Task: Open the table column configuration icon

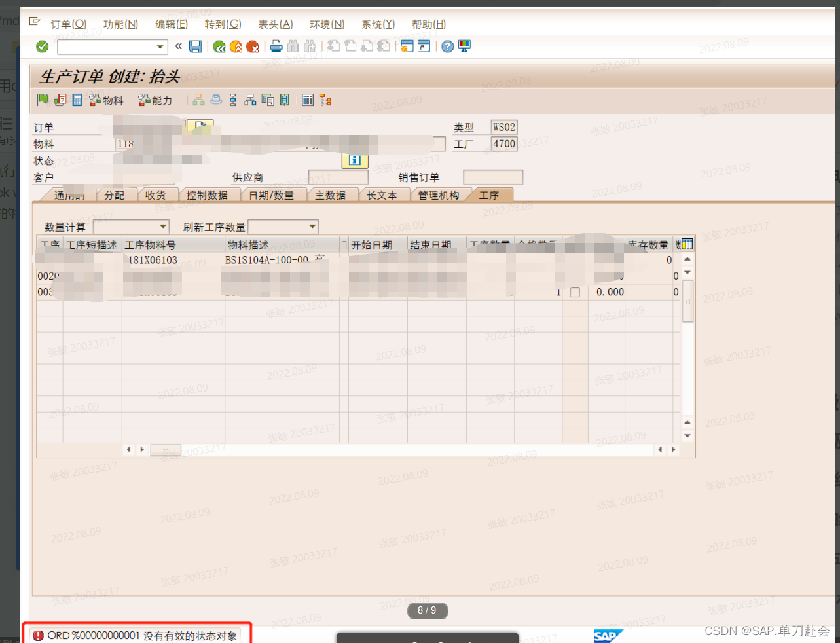Action: point(686,244)
